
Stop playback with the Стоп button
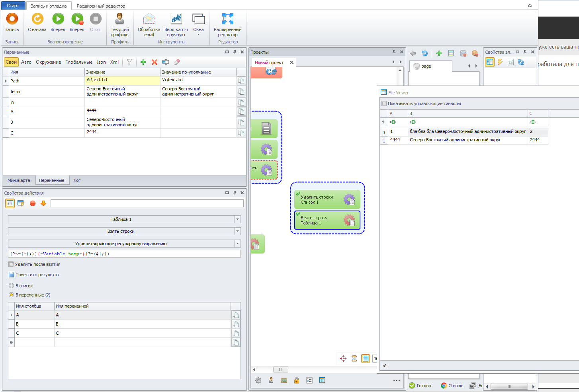(95, 22)
